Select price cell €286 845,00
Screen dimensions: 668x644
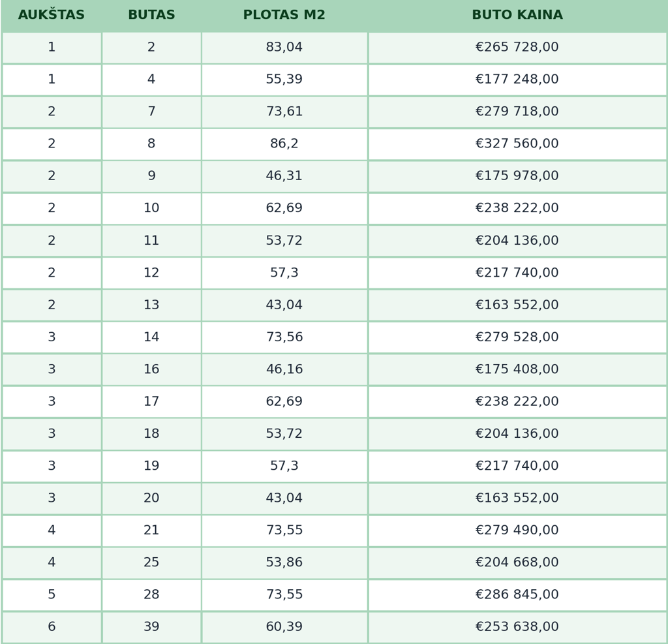pos(517,594)
